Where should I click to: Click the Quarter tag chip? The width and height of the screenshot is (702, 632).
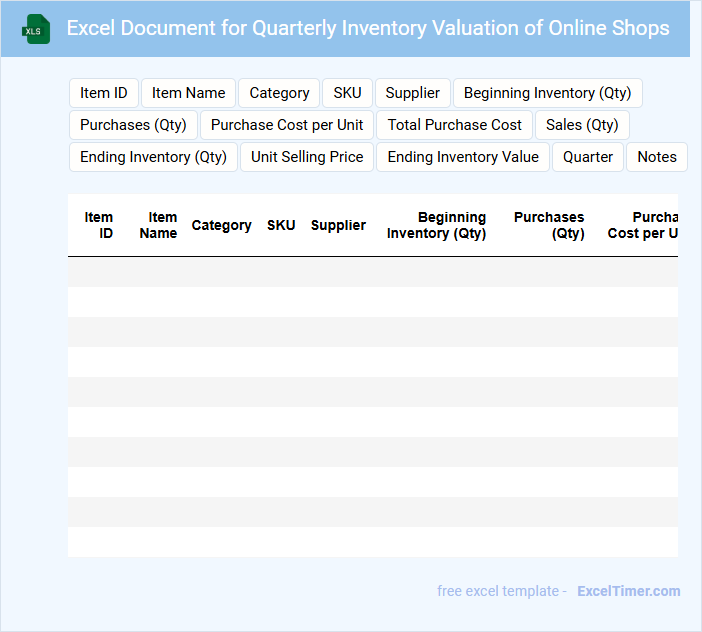point(588,157)
